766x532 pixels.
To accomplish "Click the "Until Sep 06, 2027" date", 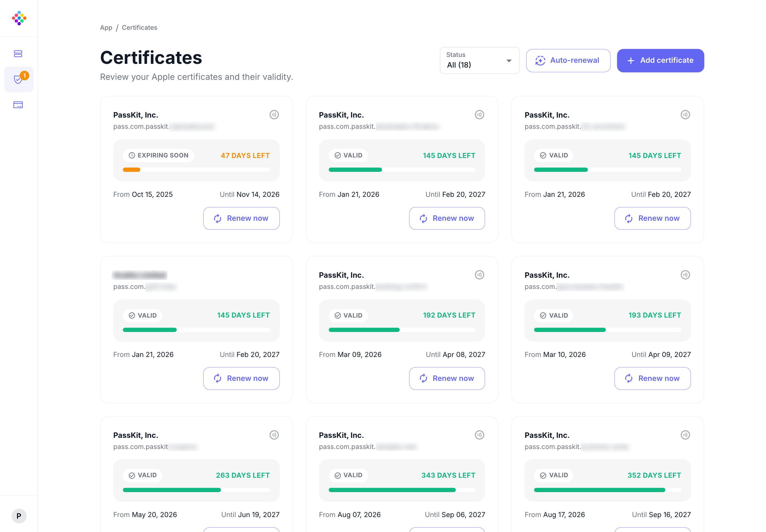I will pos(455,515).
